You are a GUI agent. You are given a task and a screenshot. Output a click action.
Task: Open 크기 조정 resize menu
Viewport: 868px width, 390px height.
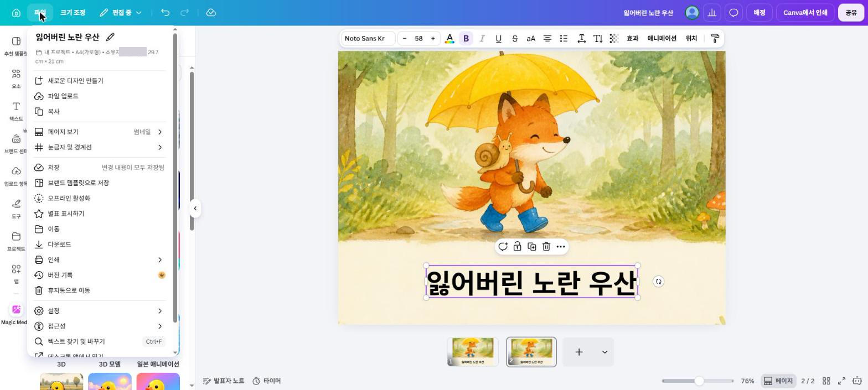tap(73, 12)
